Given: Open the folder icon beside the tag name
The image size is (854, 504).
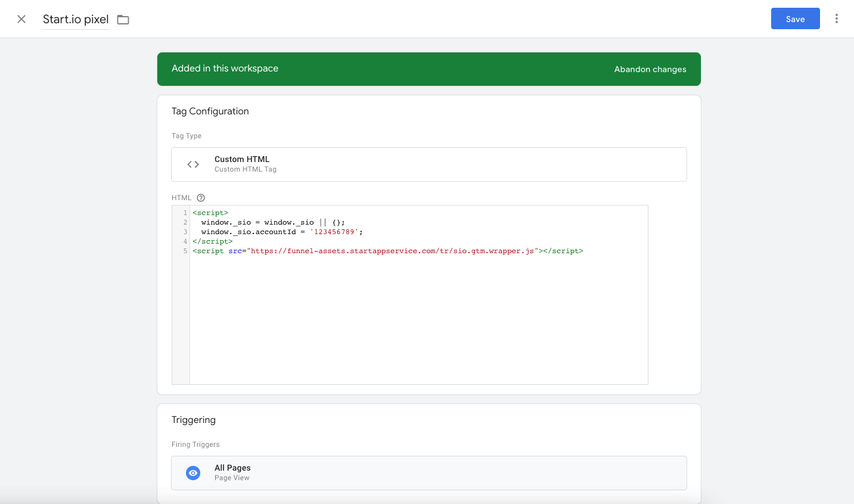Looking at the screenshot, I should 123,19.
